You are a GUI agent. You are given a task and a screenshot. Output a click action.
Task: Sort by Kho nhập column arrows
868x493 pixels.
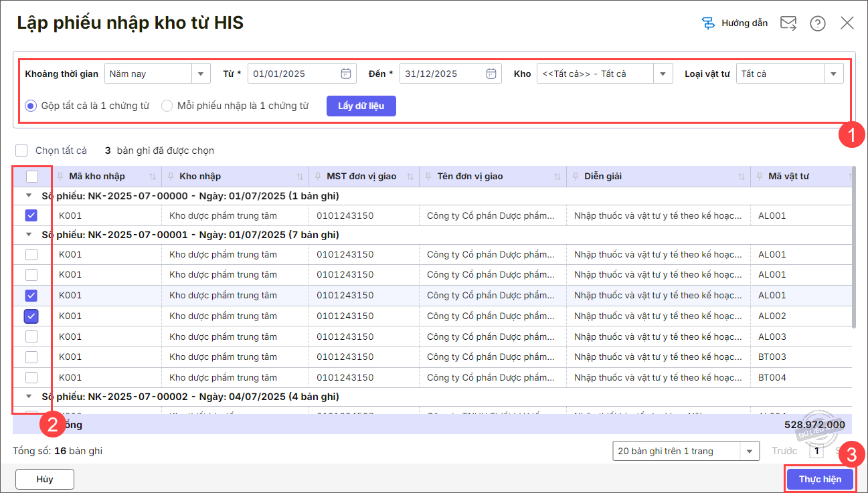tap(299, 177)
